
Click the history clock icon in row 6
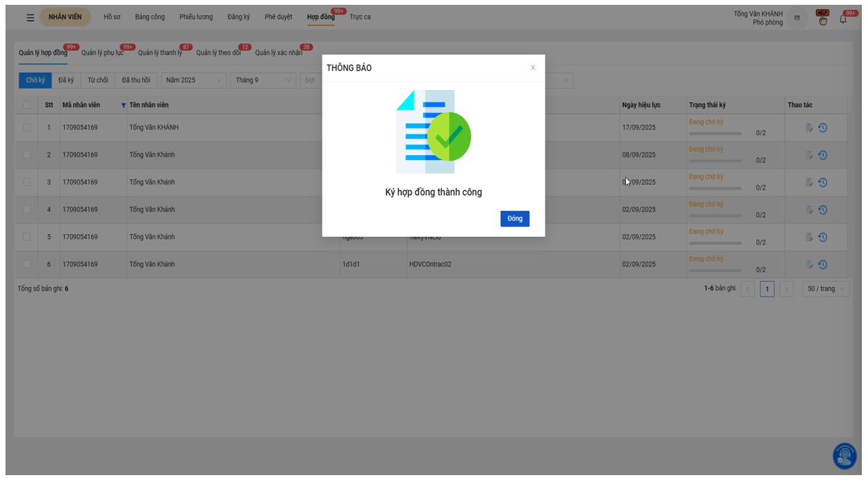(x=823, y=264)
